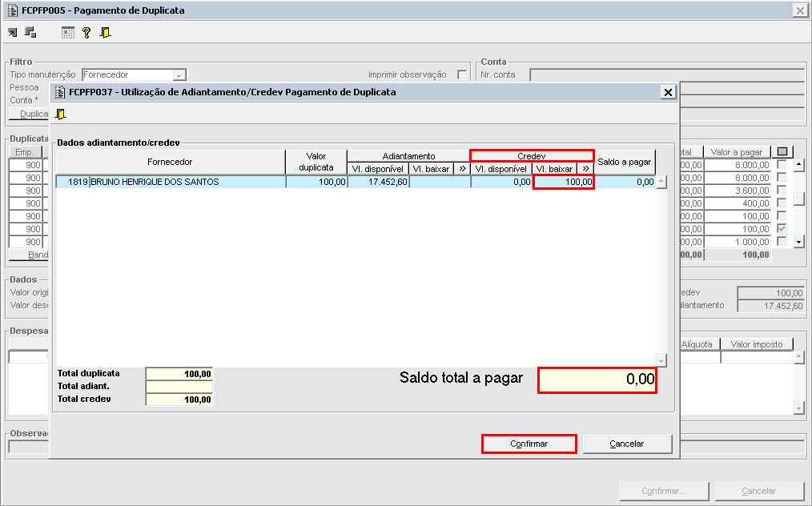Uncheck the checked box in the 100,00 row
Viewport: 812px width, 506px height.
pyautogui.click(x=782, y=228)
